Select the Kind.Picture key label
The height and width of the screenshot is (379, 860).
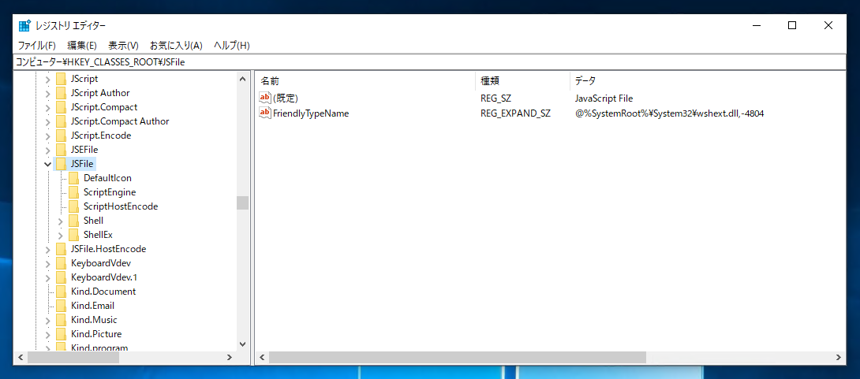click(x=96, y=334)
